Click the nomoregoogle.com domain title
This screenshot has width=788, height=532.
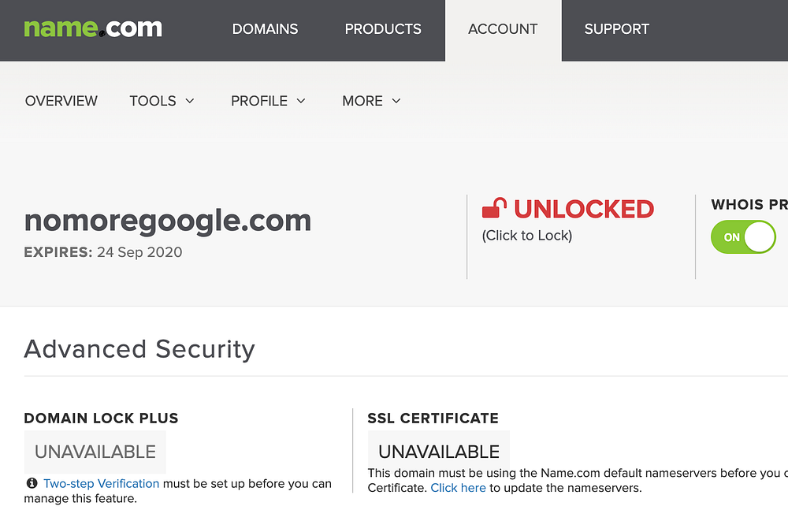(168, 220)
